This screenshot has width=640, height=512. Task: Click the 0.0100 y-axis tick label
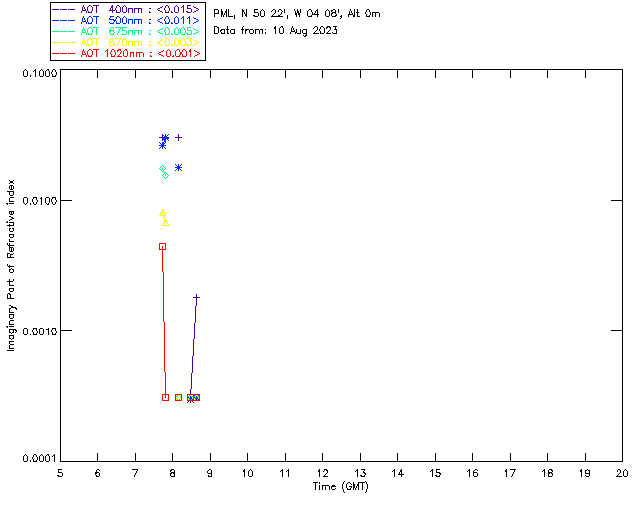[40, 201]
